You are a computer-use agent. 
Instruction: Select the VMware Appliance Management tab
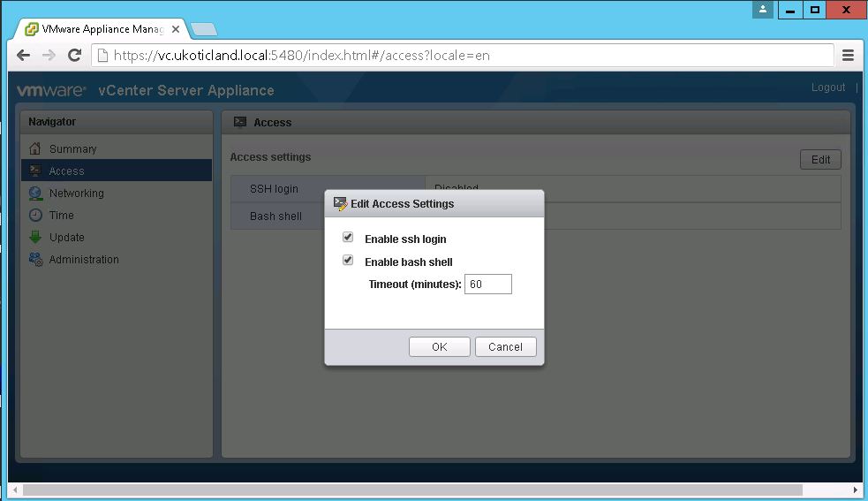(102, 29)
